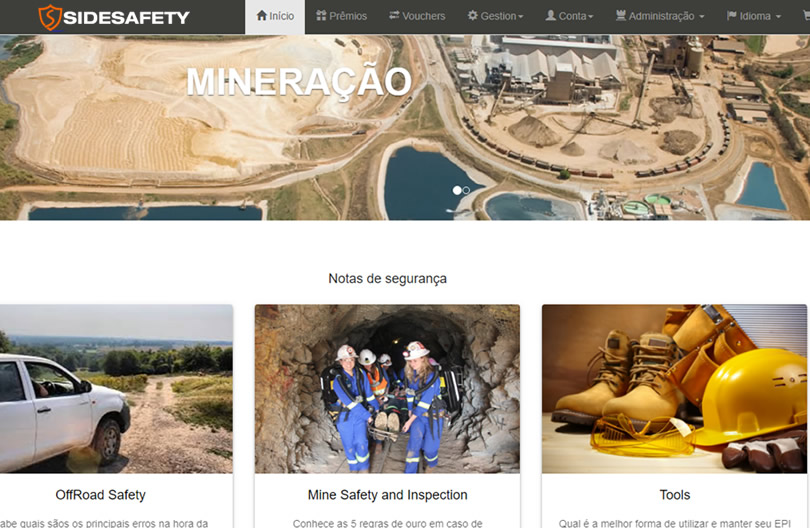Image resolution: width=810 pixels, height=532 pixels.
Task: Click the Administração menu icon
Action: point(621,16)
